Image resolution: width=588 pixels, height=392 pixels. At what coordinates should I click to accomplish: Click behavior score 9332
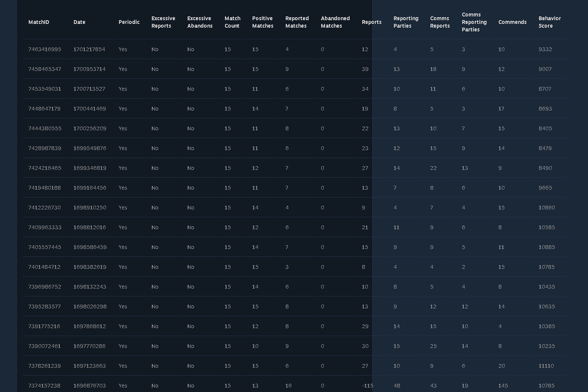545,49
